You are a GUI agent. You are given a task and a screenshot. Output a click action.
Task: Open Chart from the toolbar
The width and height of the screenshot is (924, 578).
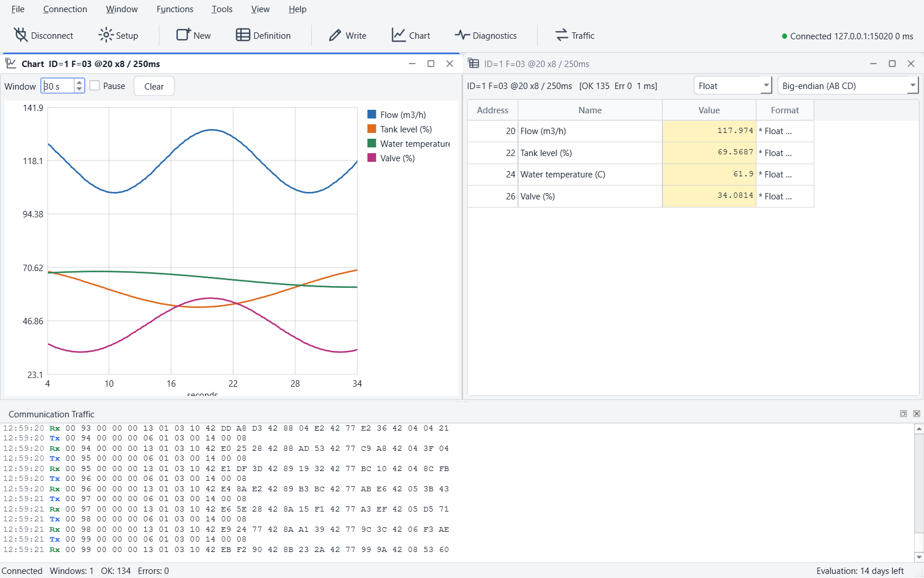pos(411,35)
